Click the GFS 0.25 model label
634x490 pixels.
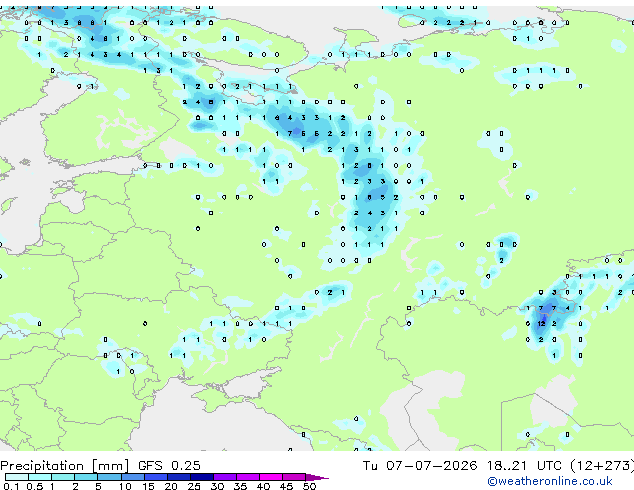[169, 466]
